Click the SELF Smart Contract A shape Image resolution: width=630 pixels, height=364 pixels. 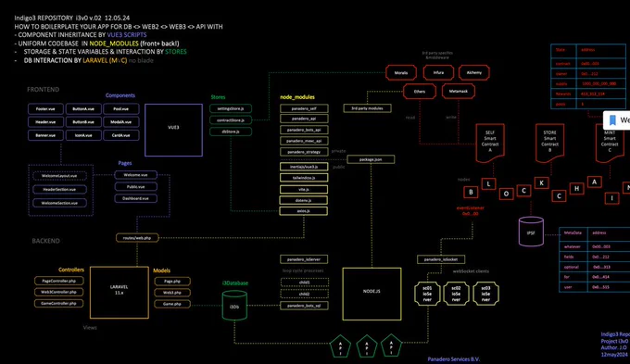point(490,143)
